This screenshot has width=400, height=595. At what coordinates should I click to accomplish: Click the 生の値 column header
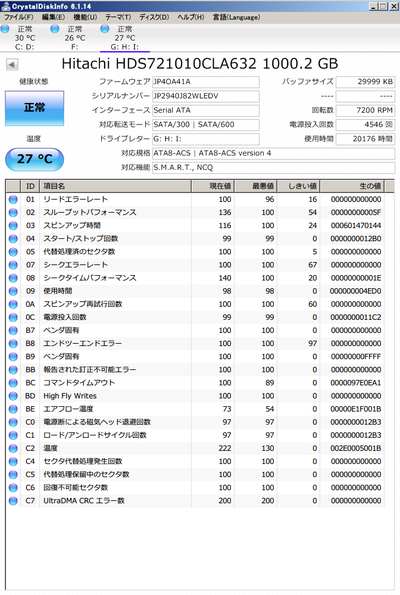coord(352,186)
